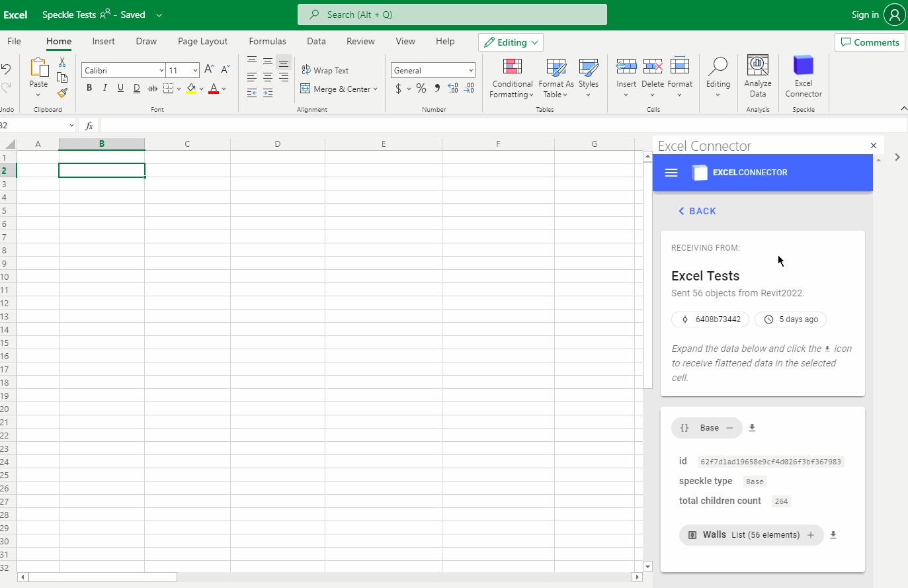Open the Borders dropdown arrow
This screenshot has width=908, height=588.
pos(179,89)
